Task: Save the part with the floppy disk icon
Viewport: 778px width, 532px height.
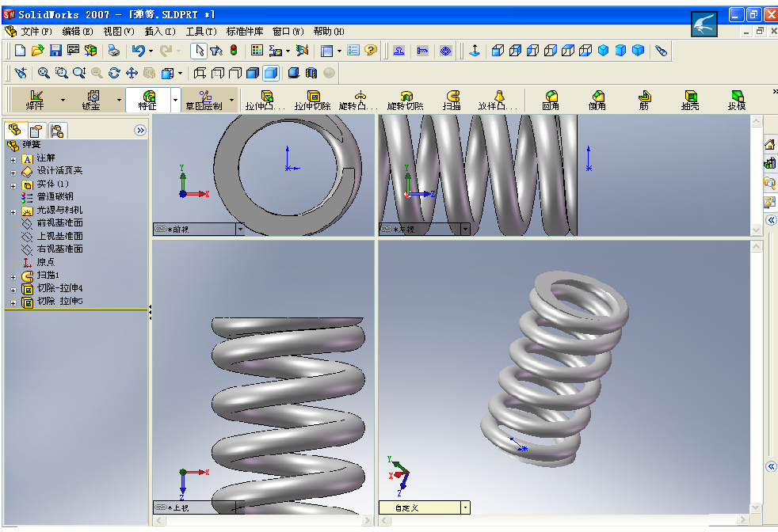Action: coord(55,51)
